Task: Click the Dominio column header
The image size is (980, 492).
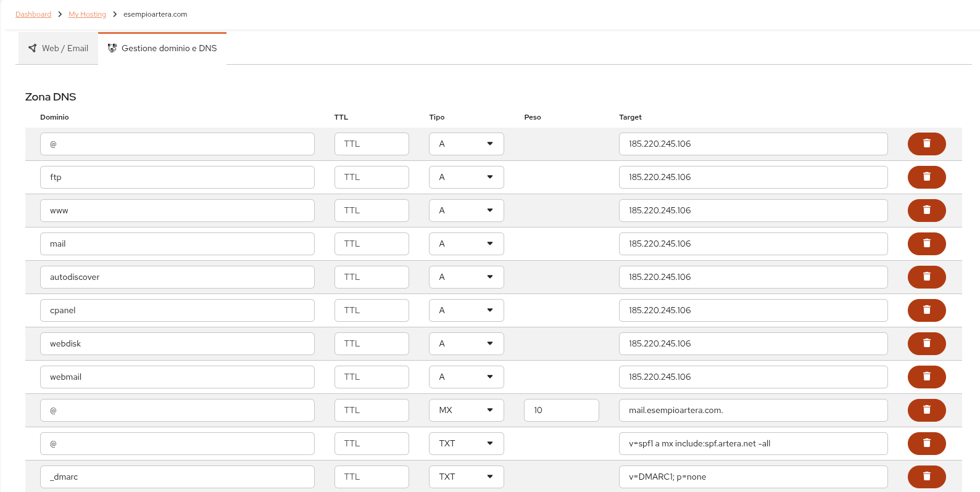Action: coord(54,117)
